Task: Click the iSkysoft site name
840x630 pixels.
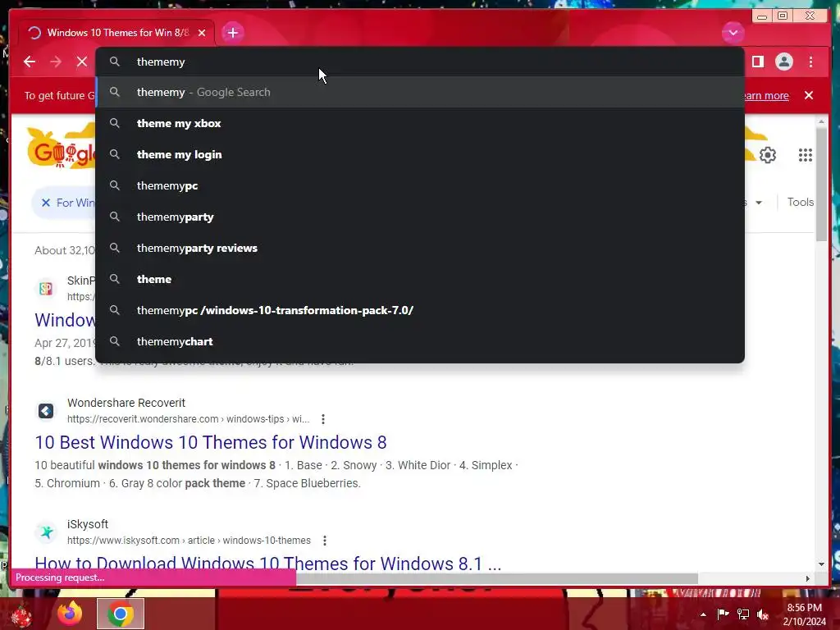Action: click(x=87, y=524)
